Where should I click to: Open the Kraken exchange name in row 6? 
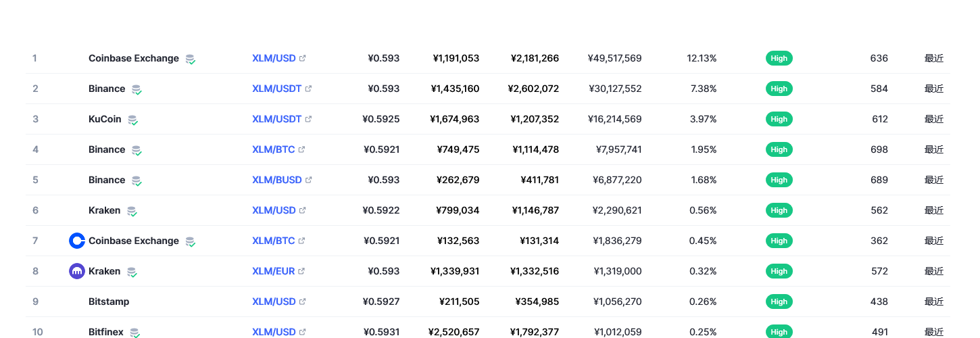[x=105, y=210]
